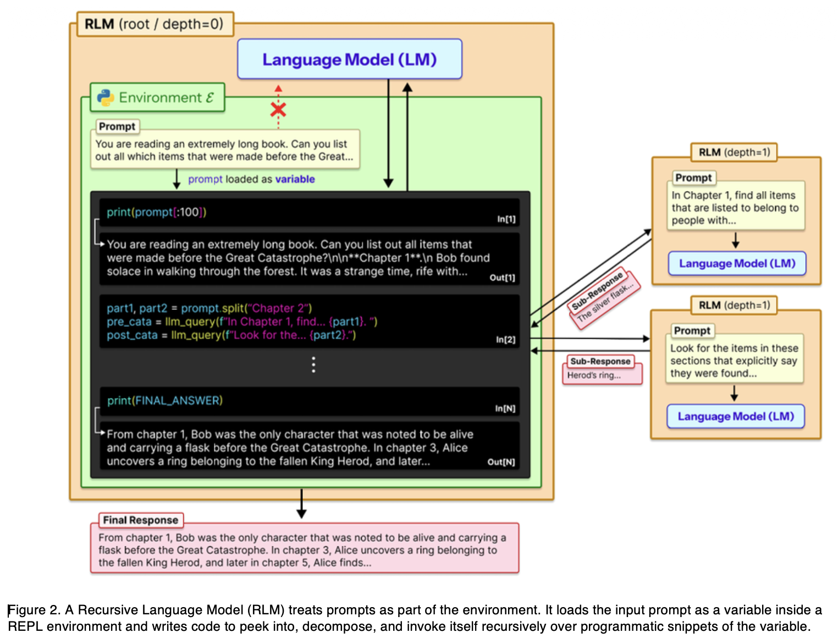Click the Out[1] output text block
Viewport: 838px width, 644px height.
point(309,258)
